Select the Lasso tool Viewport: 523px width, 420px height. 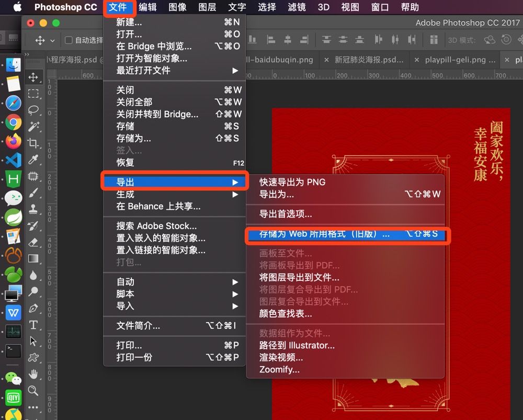point(34,108)
